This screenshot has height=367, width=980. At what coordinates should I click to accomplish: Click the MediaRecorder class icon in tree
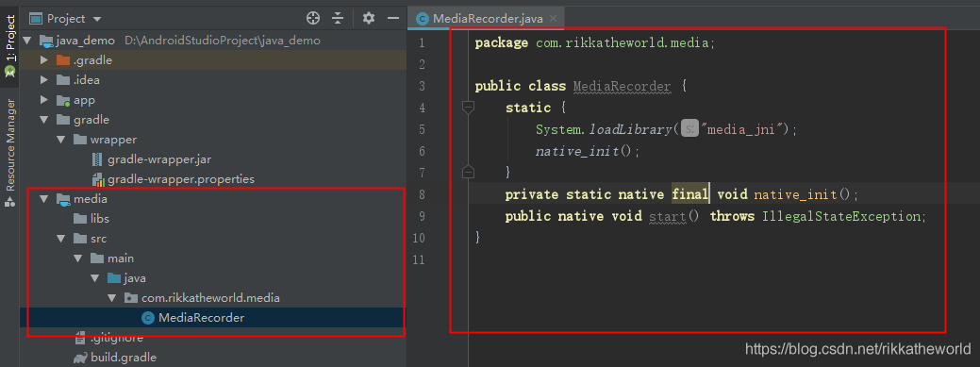coord(147,318)
